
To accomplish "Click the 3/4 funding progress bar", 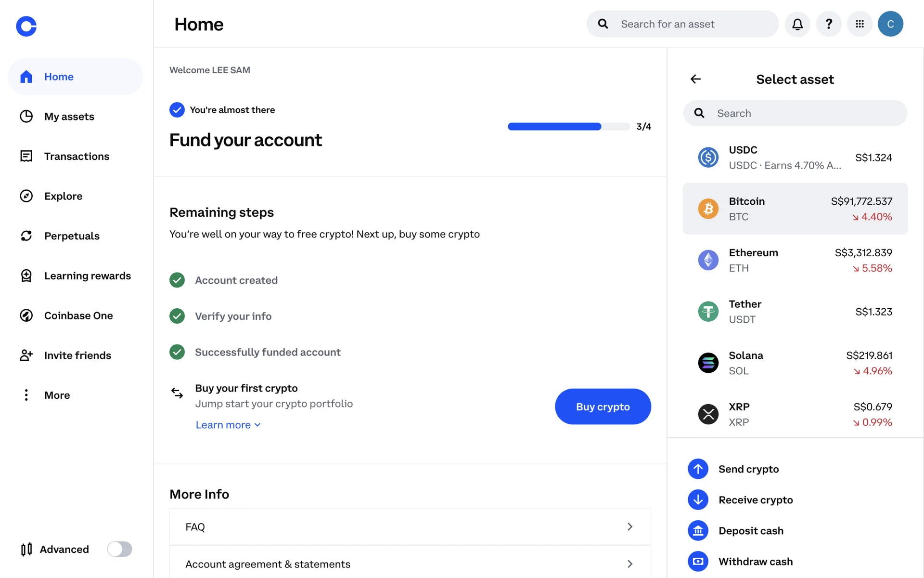I will (568, 127).
